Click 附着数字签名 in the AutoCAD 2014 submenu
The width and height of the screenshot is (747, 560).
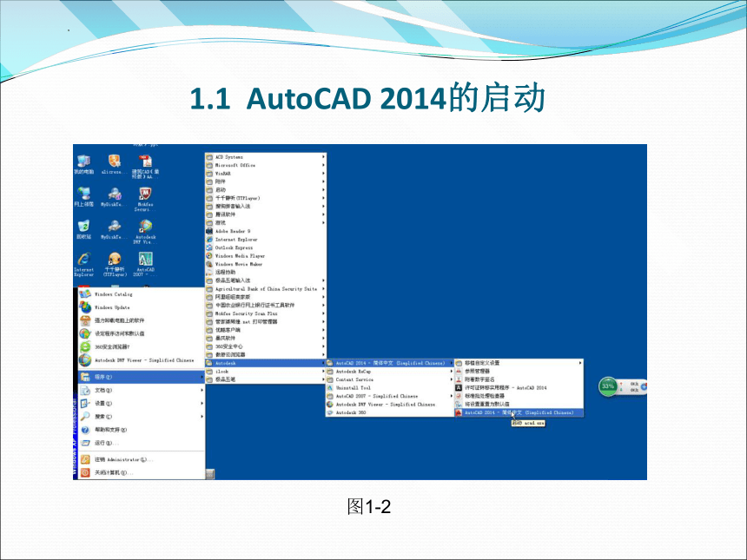[x=519, y=379]
